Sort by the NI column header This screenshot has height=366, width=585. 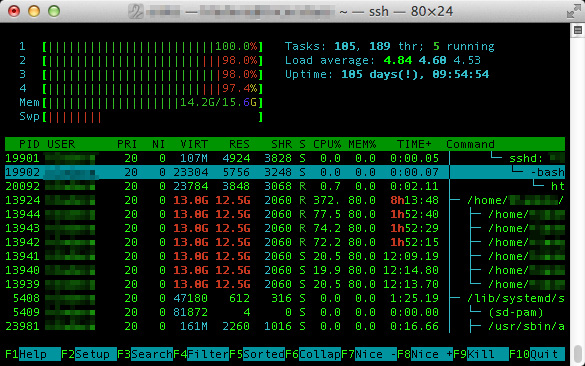click(159, 144)
